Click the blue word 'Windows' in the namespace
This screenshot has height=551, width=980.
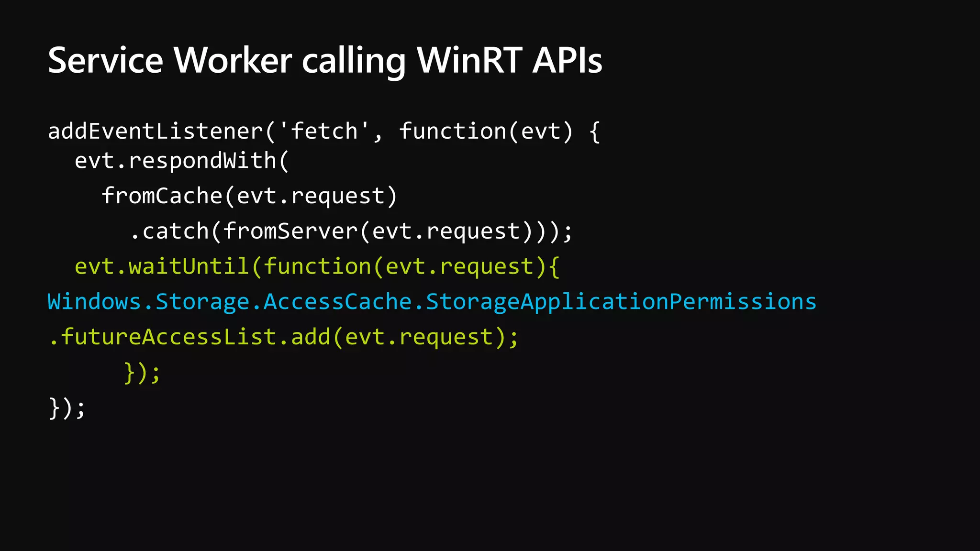94,302
